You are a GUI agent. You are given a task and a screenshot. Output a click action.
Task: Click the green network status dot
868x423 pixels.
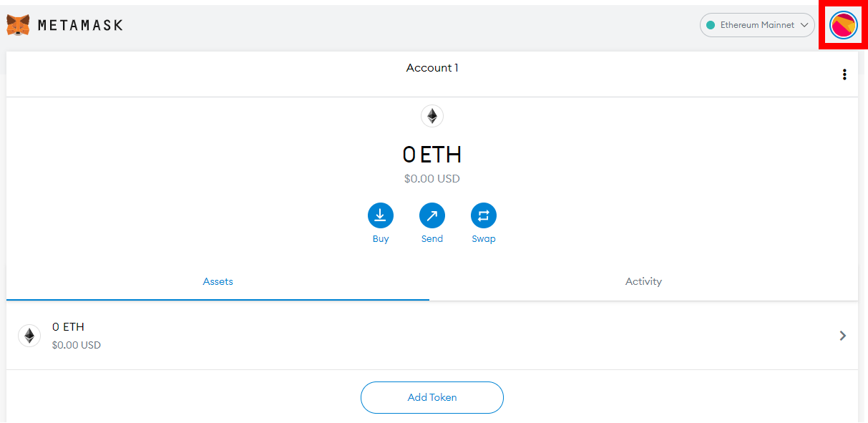click(711, 25)
